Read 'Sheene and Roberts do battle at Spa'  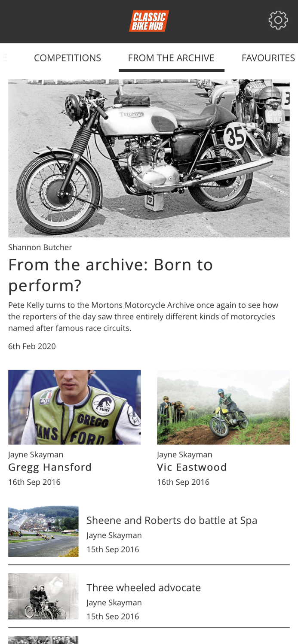tap(172, 520)
